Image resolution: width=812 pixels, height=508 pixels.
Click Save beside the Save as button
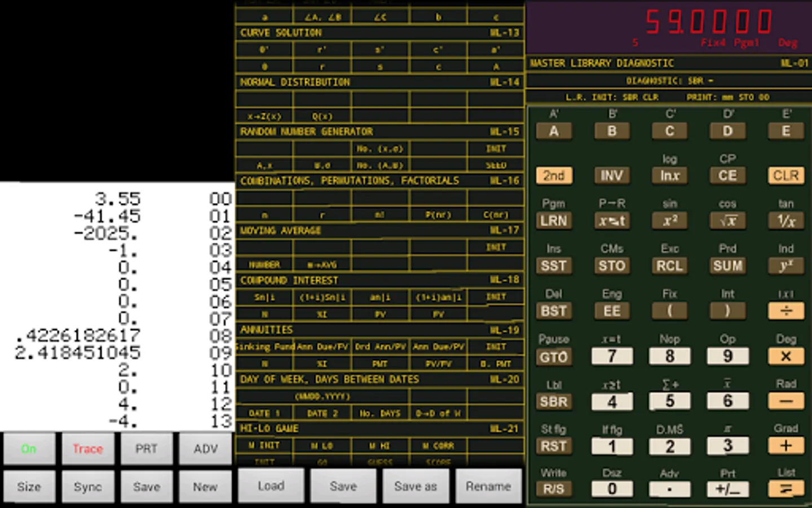point(343,486)
